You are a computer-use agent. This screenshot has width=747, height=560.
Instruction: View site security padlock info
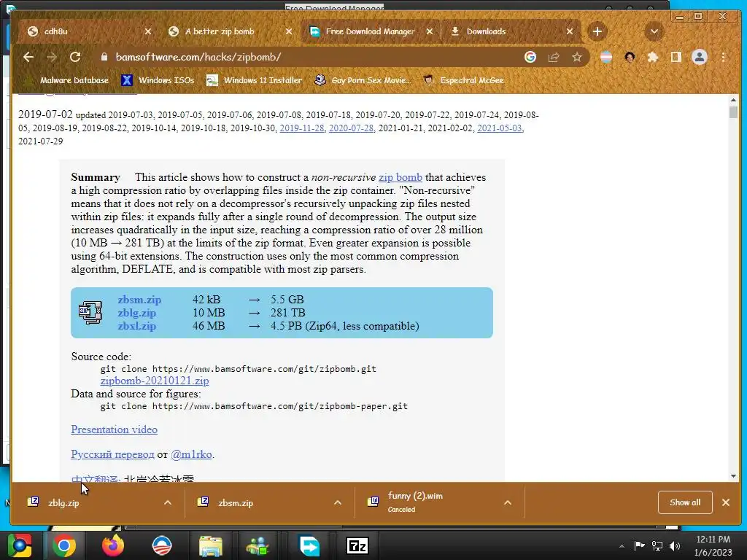click(x=104, y=57)
